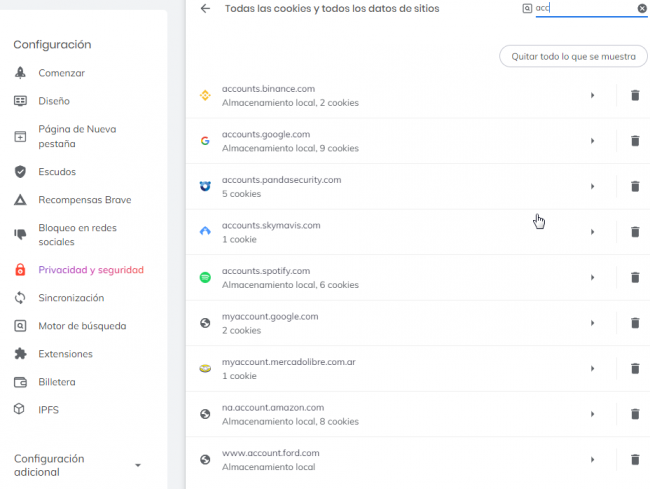
Task: Open the Diseño settings section
Action: tap(54, 101)
